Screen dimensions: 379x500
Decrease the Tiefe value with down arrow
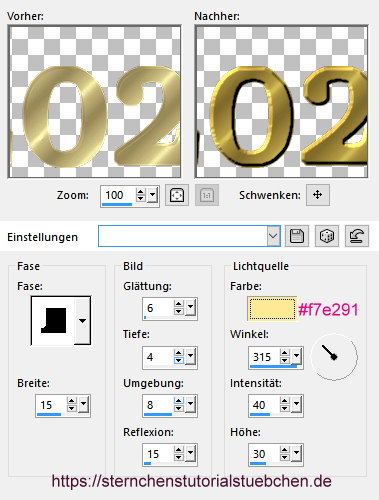(179, 361)
